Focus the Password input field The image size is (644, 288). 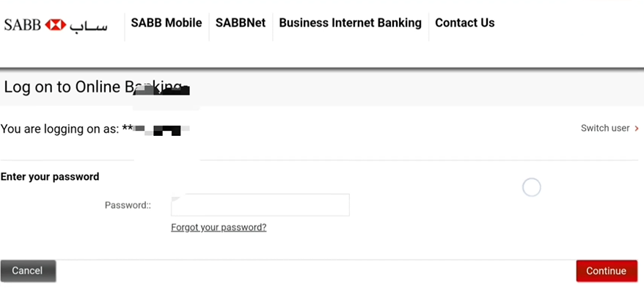click(260, 205)
